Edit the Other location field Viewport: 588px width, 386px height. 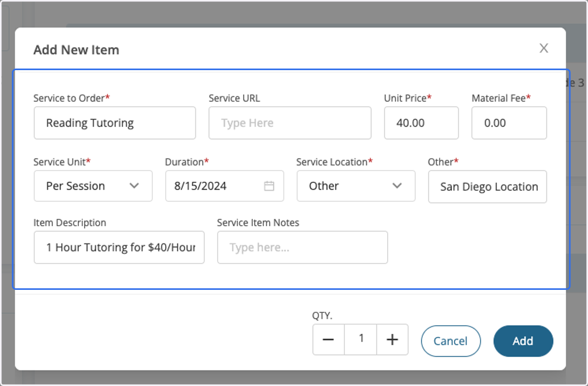coord(488,187)
